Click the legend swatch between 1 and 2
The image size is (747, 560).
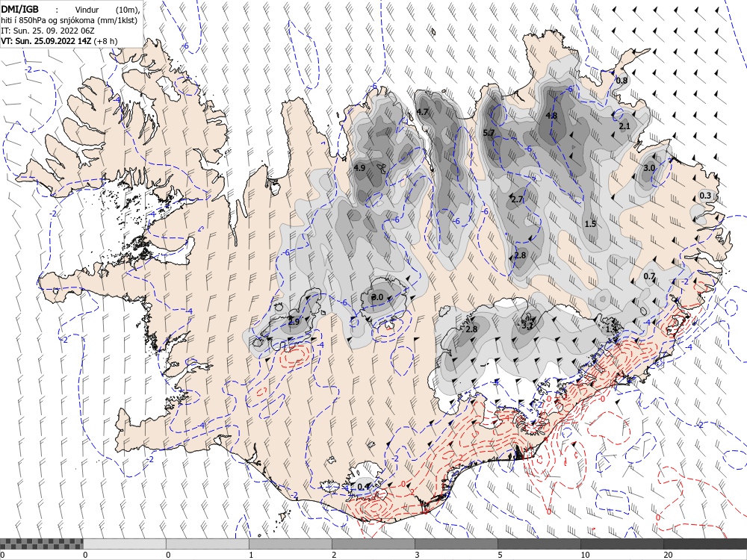coord(290,544)
